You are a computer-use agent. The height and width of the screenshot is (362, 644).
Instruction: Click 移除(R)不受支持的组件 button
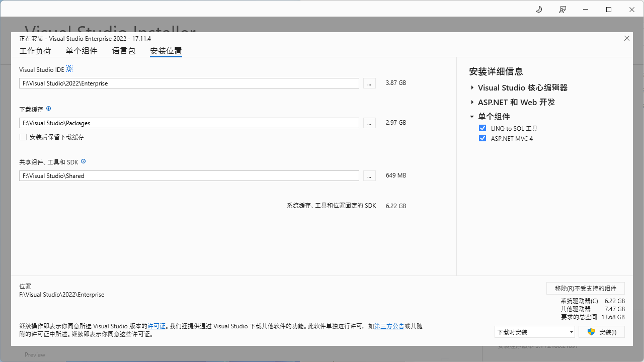586,288
